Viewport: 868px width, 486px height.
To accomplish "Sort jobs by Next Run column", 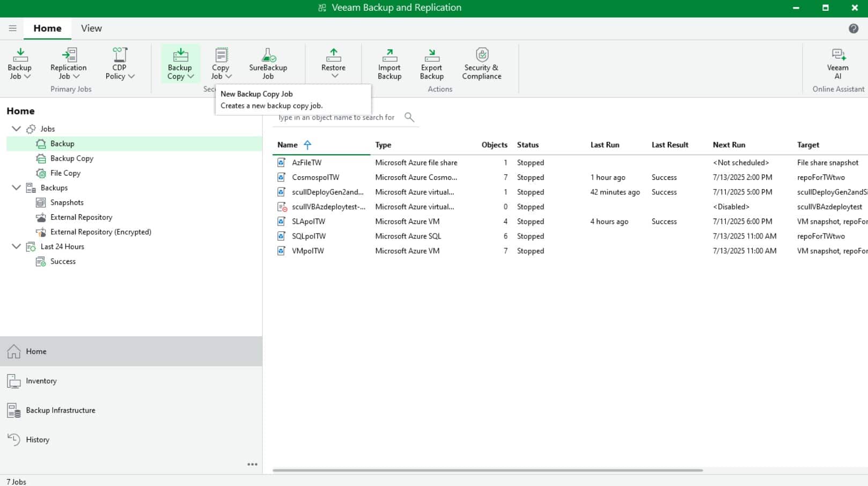I will 729,145.
